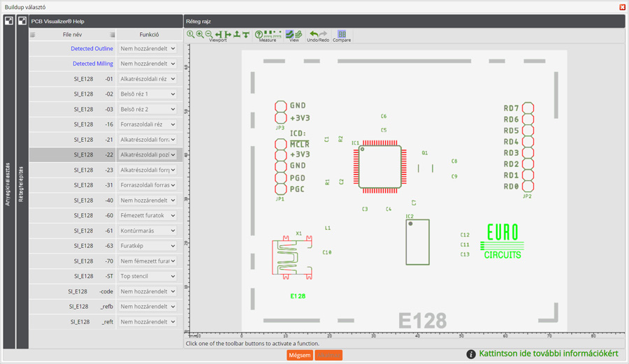Open the function dropdown for Detected Outline
Image resolution: width=629 pixels, height=364 pixels.
coord(147,49)
